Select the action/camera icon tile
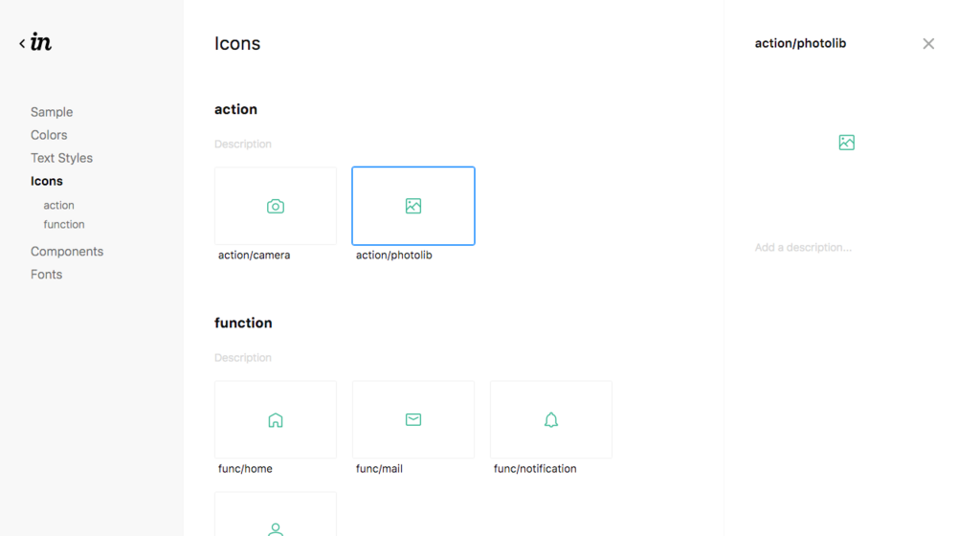This screenshot has width=980, height=536. [x=276, y=206]
